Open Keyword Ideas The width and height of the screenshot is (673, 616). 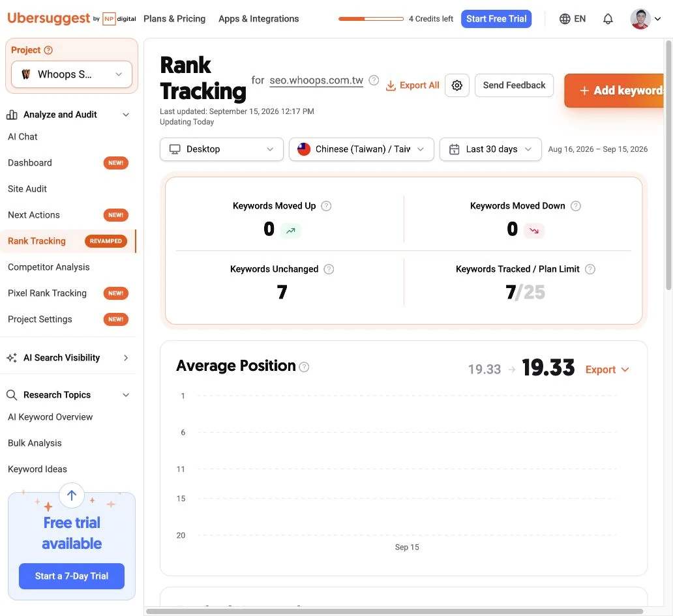[x=37, y=469]
